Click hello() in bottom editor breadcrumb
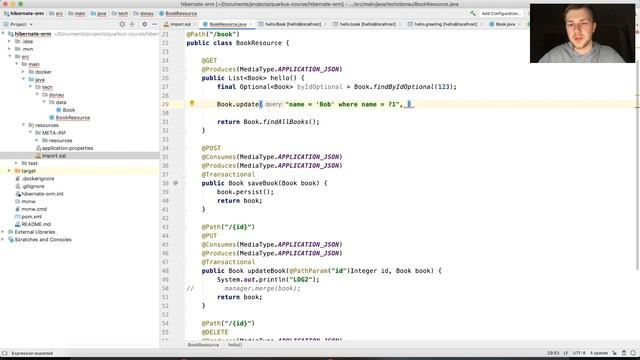 pyautogui.click(x=235, y=345)
